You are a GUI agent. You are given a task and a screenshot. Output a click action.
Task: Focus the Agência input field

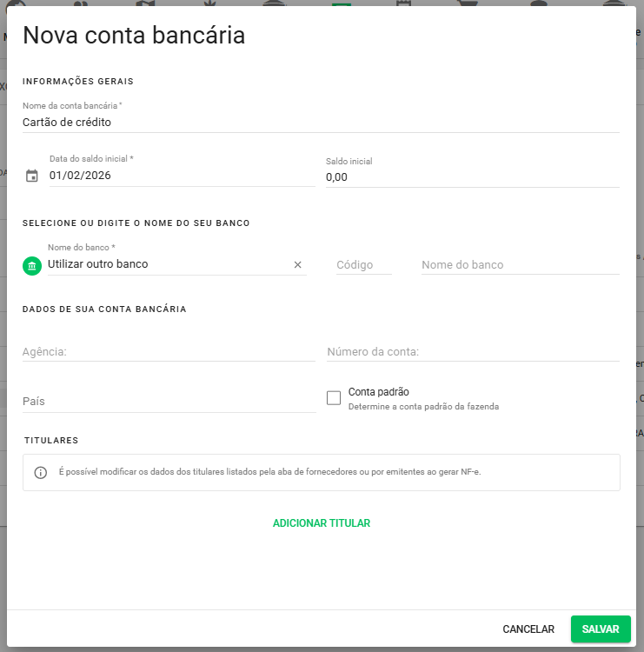coord(169,352)
